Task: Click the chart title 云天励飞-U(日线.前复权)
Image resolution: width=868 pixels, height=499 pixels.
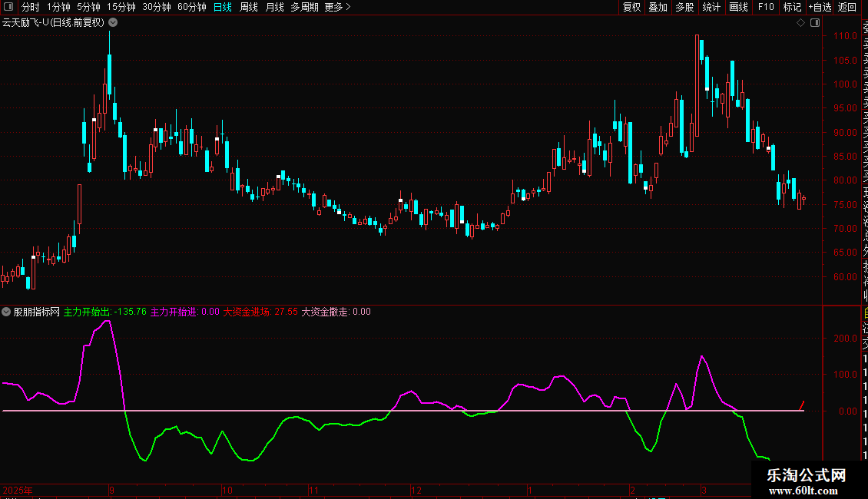Action: (53, 23)
